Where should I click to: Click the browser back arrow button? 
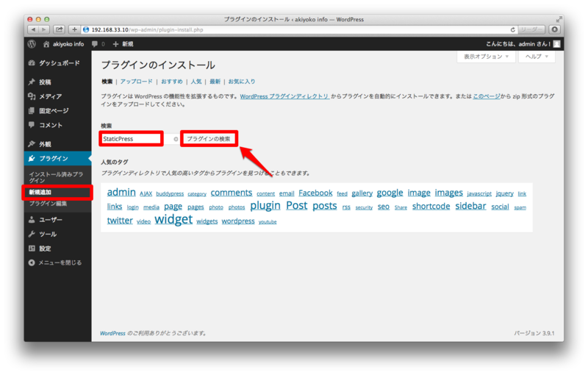(x=33, y=29)
